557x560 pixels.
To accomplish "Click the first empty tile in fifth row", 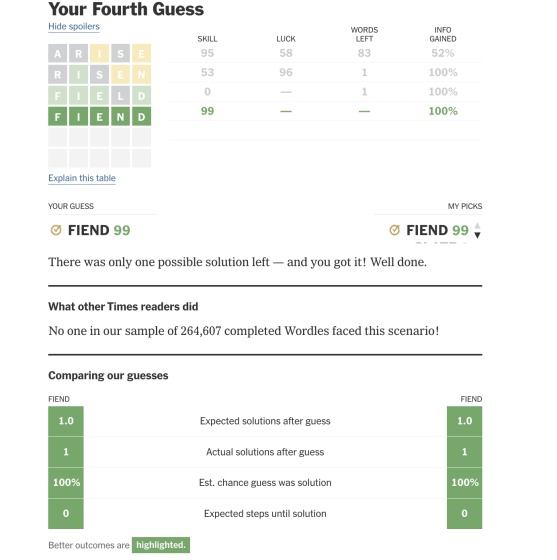I will 57,137.
